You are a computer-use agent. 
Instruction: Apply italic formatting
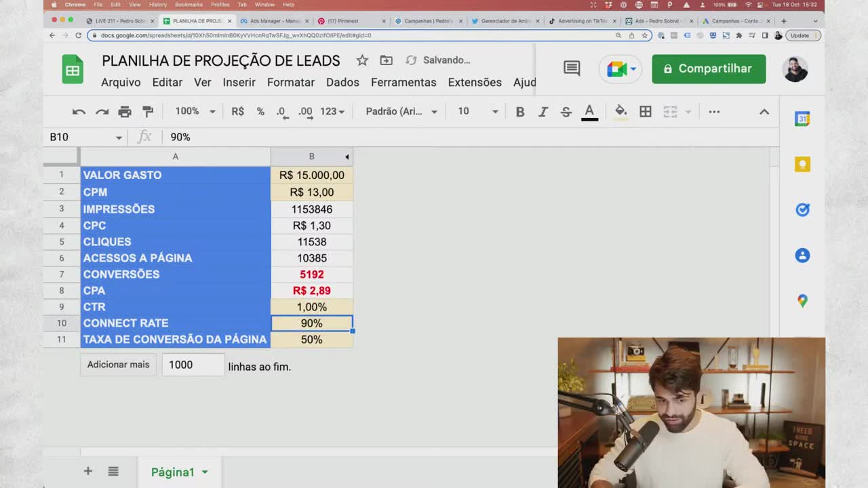pyautogui.click(x=543, y=112)
